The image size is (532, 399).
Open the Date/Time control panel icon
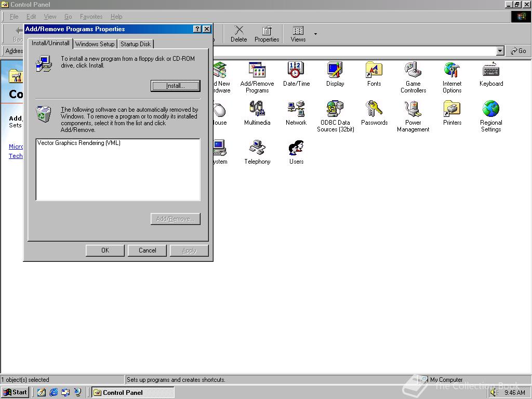tap(296, 74)
